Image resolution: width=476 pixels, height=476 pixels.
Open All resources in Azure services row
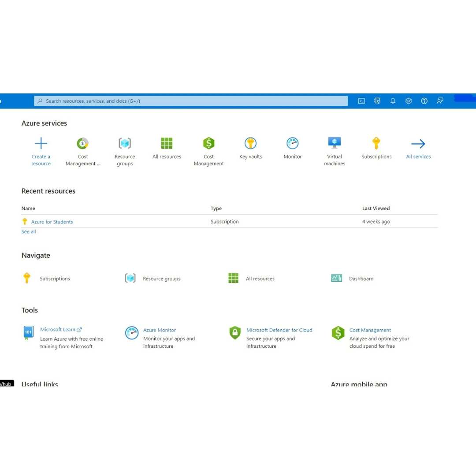click(x=167, y=143)
